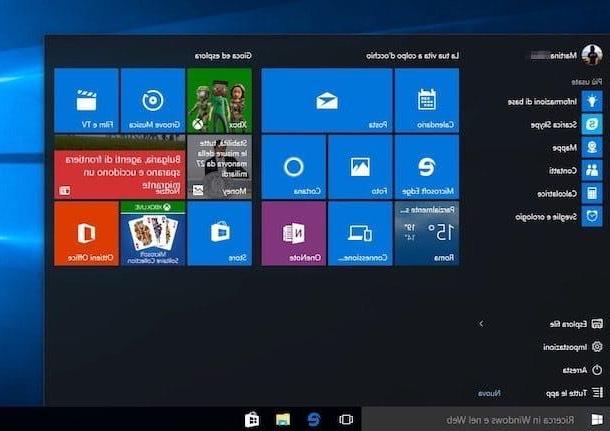This screenshot has height=431, width=610.
Task: Click the Gioca ed esplora group header
Action: click(x=223, y=56)
